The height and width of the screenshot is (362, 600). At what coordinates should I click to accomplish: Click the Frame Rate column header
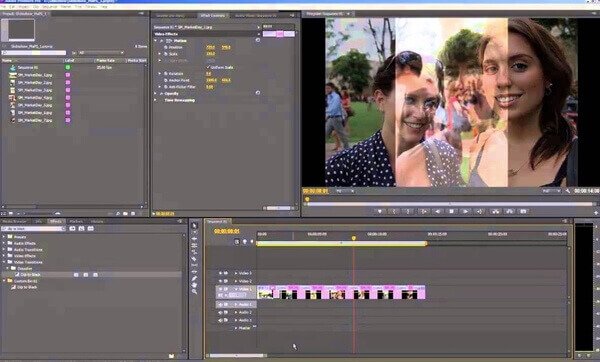pyautogui.click(x=106, y=60)
